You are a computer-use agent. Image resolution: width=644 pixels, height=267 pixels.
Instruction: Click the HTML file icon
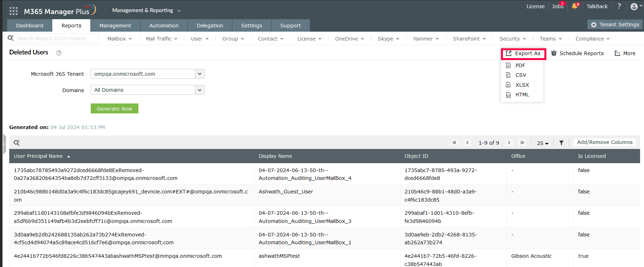pos(508,95)
